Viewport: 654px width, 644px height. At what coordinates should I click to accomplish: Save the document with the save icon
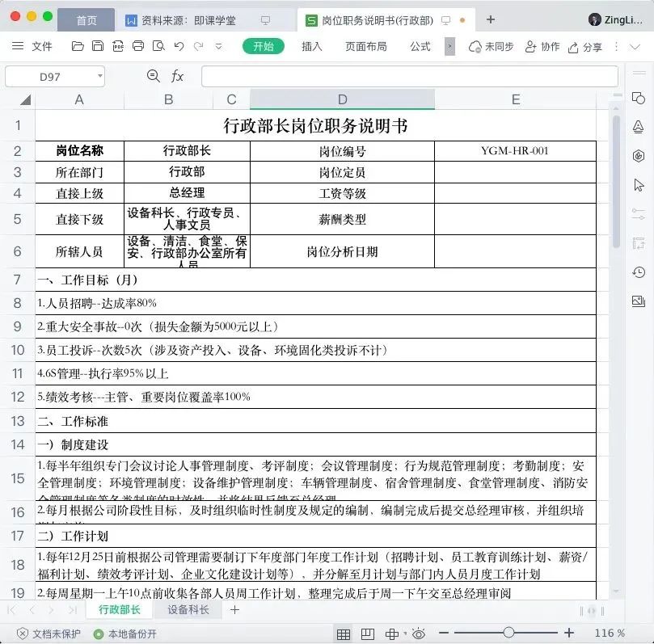click(x=98, y=46)
